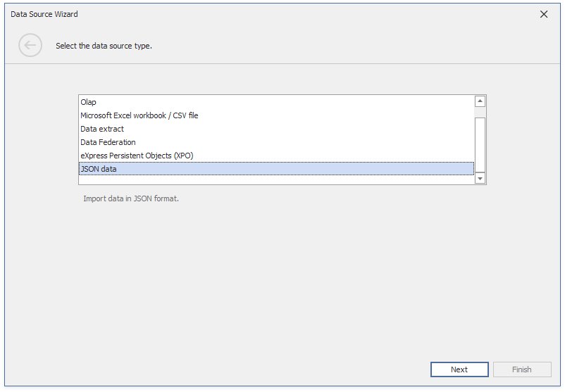Click the 'Import data in JSON format' description

point(131,198)
